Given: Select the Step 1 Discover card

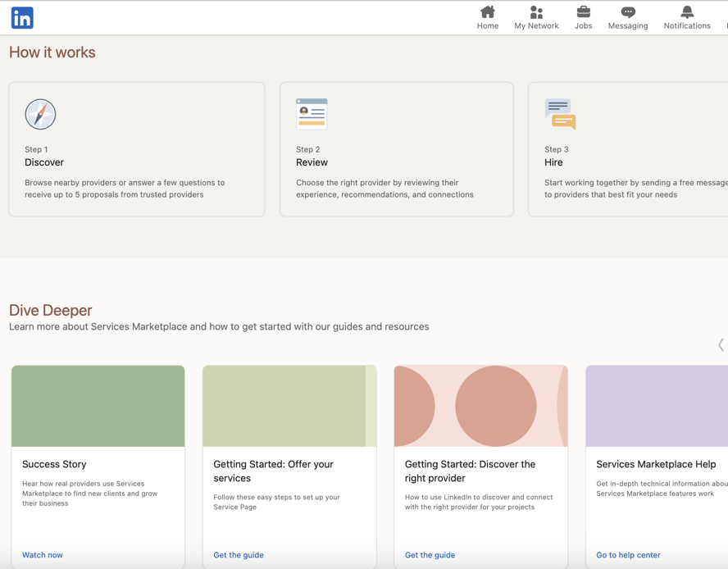Looking at the screenshot, I should (136, 149).
